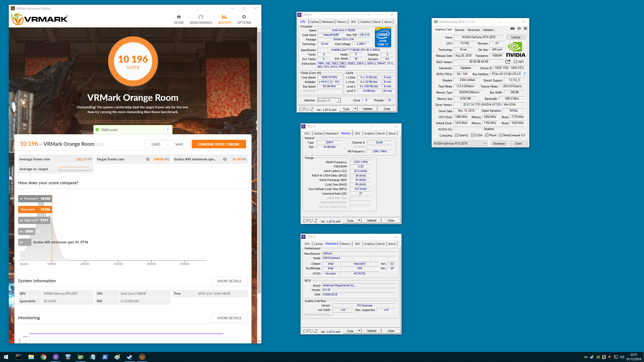Open the GPU-Z hamburger menu
This screenshot has width=644, height=362.
[525, 29]
